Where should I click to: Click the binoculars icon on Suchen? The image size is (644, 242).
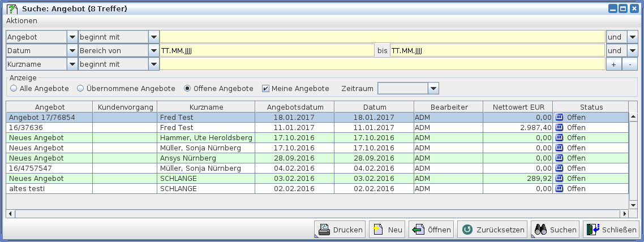coord(540,230)
